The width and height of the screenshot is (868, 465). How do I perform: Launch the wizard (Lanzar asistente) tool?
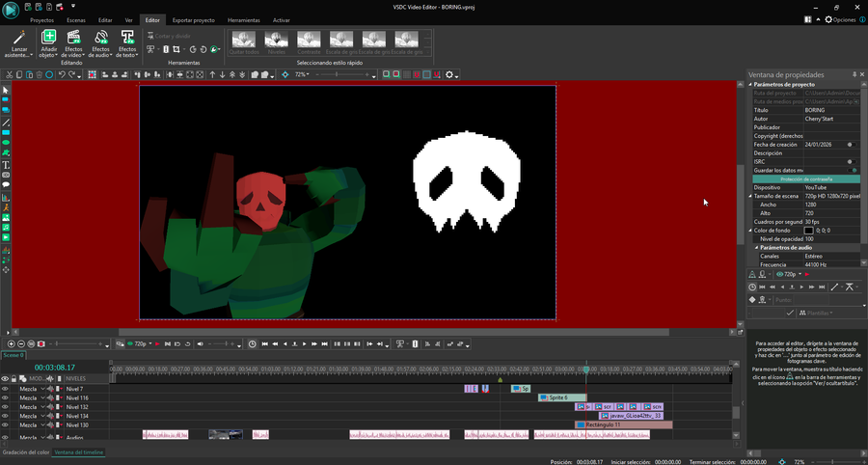19,43
